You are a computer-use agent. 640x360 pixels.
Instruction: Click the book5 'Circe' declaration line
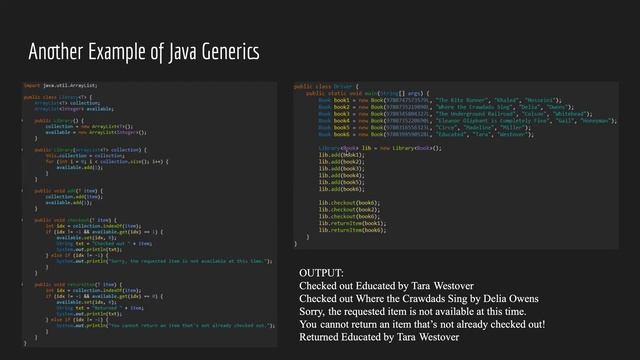(x=424, y=127)
